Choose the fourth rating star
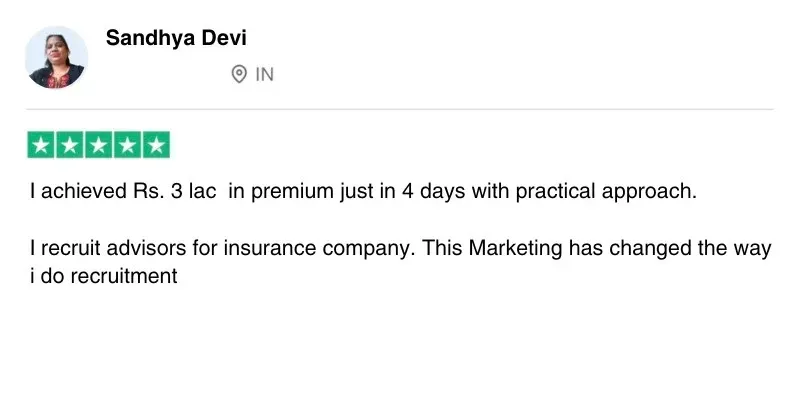 point(127,145)
